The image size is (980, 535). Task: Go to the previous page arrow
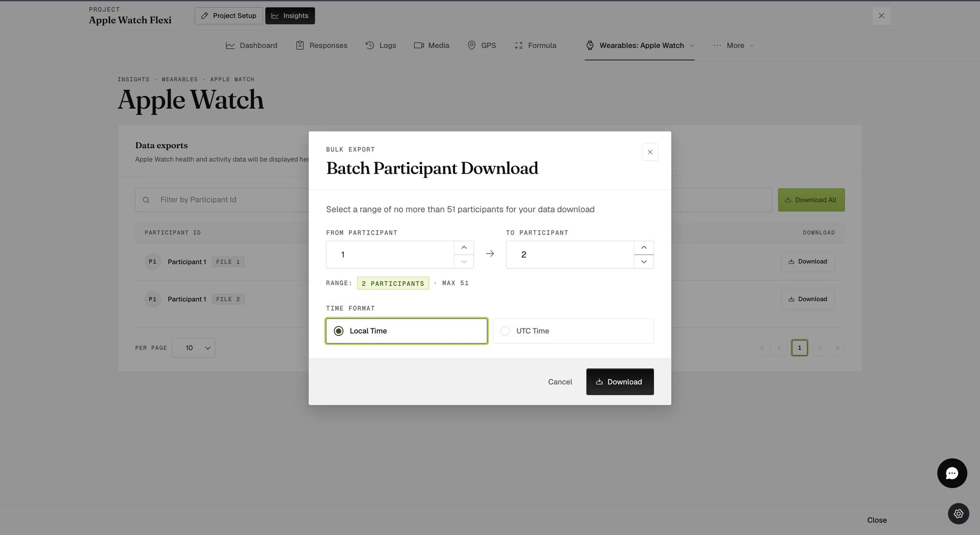[x=780, y=348]
